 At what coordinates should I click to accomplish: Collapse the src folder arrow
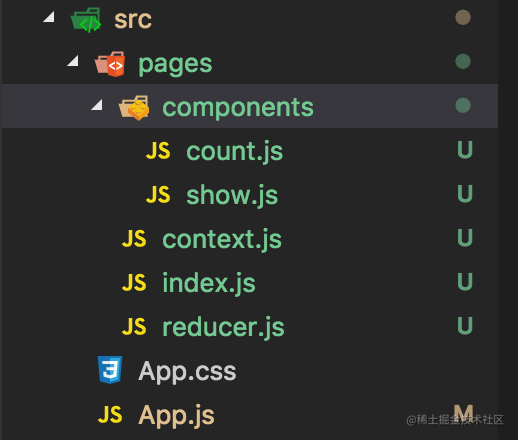(49, 17)
